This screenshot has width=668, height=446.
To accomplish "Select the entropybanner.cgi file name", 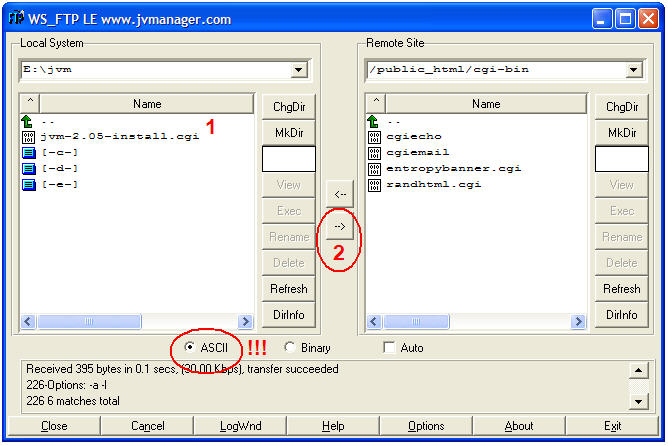I will (454, 169).
